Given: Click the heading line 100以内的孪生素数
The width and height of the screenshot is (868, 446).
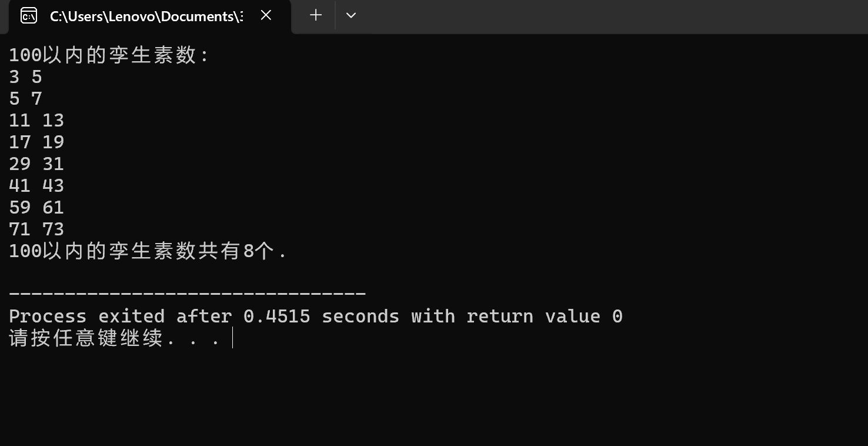Looking at the screenshot, I should (x=109, y=55).
